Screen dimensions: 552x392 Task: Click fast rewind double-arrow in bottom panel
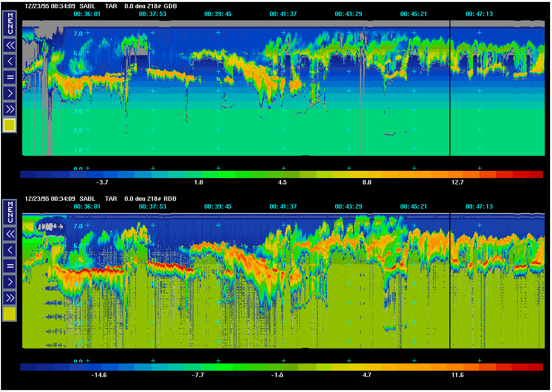click(9, 234)
